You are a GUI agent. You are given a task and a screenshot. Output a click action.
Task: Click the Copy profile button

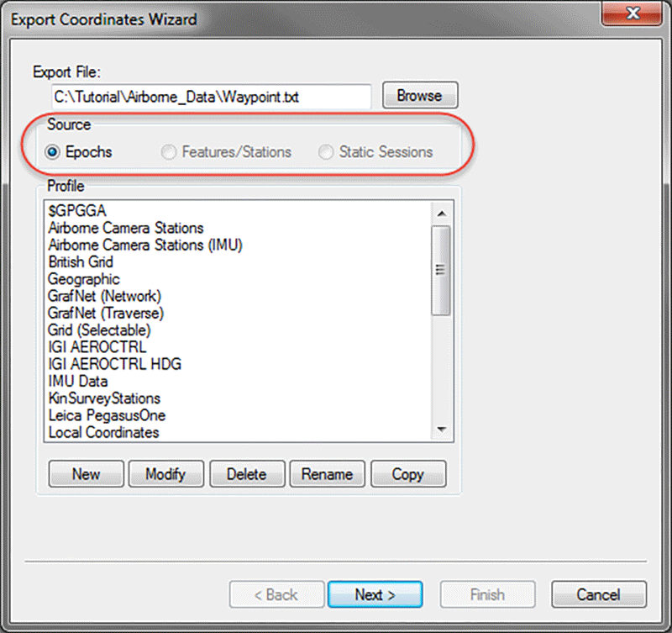(x=408, y=474)
